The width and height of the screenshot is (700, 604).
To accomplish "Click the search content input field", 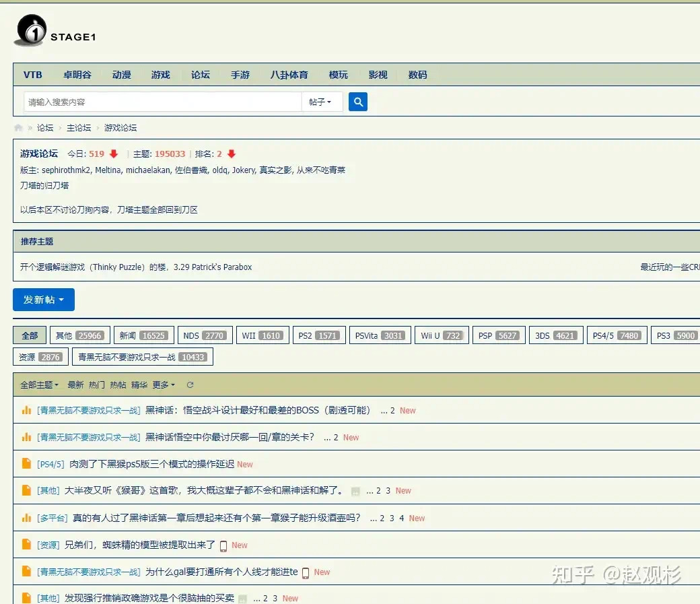I will pos(163,102).
